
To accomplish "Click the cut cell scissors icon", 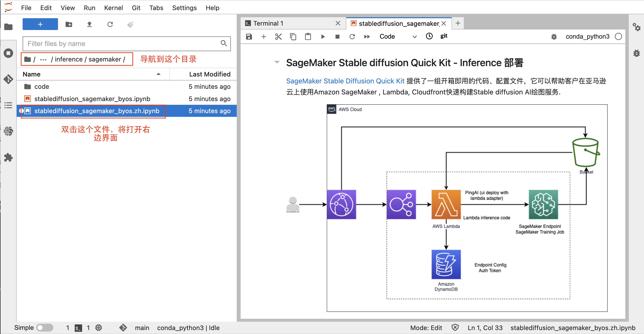I will 278,37.
